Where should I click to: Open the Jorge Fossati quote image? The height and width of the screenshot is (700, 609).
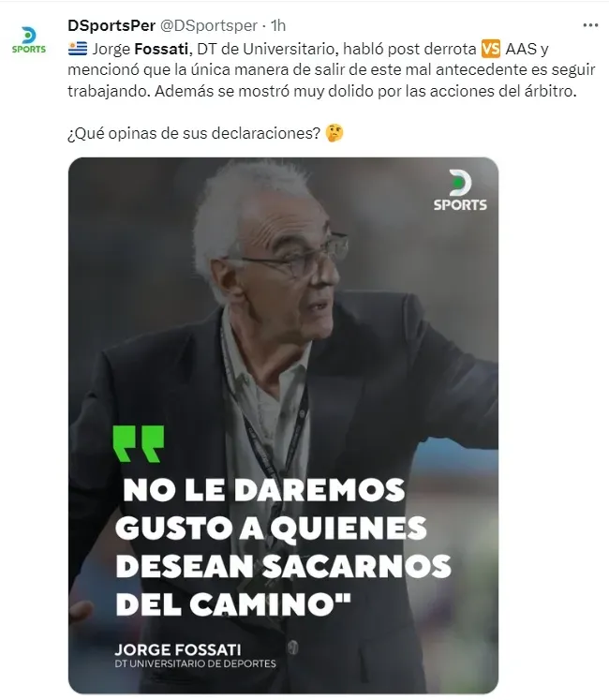pos(283,425)
